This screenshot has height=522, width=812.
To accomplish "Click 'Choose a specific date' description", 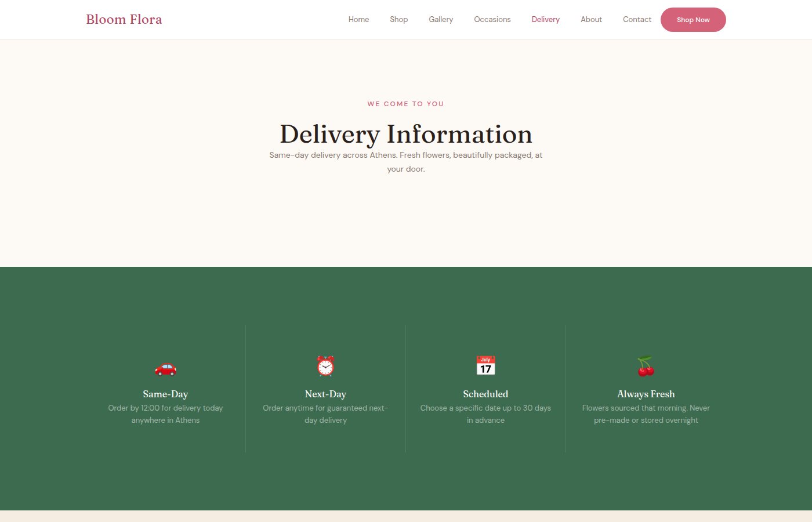I will pos(485,414).
